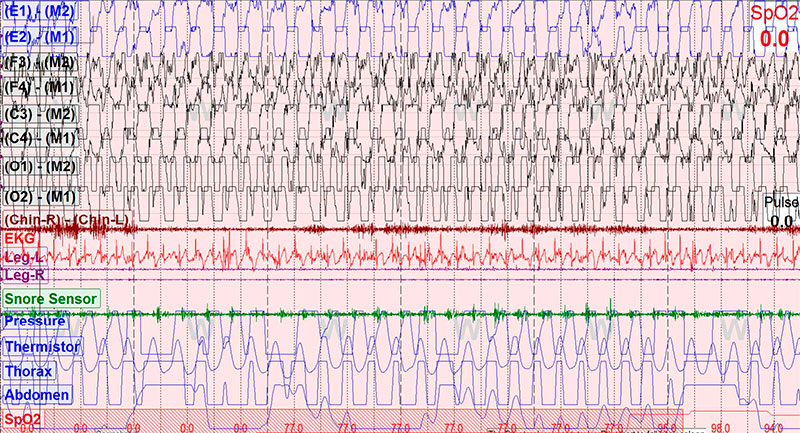Click the (F3) - (M2) EEG channel label

pos(41,63)
